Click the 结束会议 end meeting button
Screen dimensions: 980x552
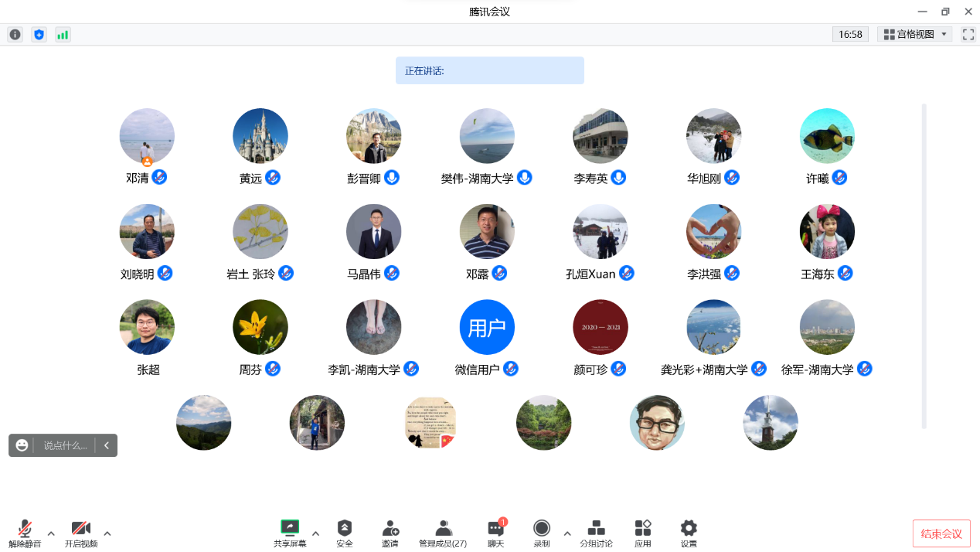pos(941,533)
